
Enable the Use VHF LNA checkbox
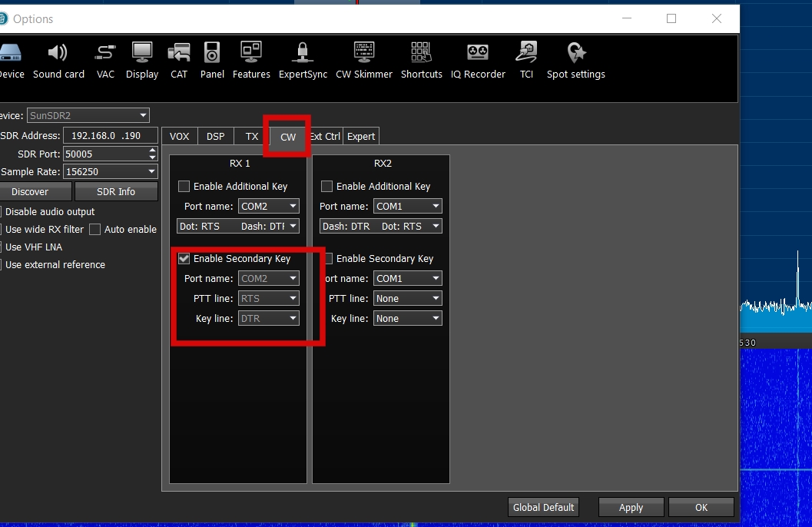(x=1, y=247)
